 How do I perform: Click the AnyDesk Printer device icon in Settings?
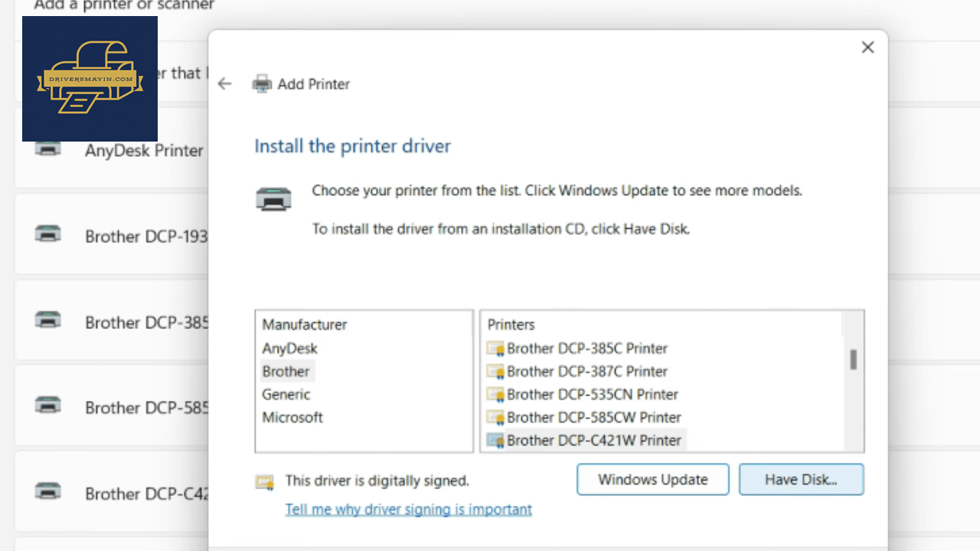[x=48, y=148]
